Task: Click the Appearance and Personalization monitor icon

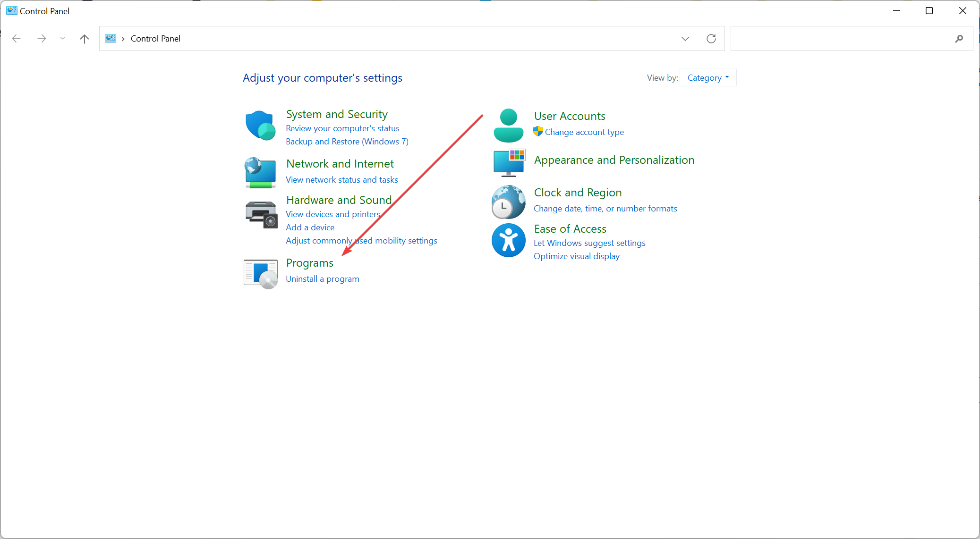Action: (x=509, y=163)
